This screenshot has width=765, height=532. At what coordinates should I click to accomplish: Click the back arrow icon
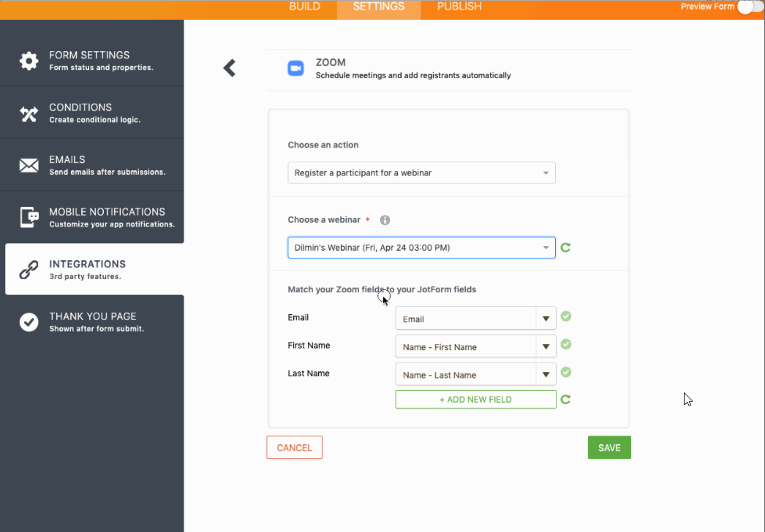pyautogui.click(x=230, y=68)
